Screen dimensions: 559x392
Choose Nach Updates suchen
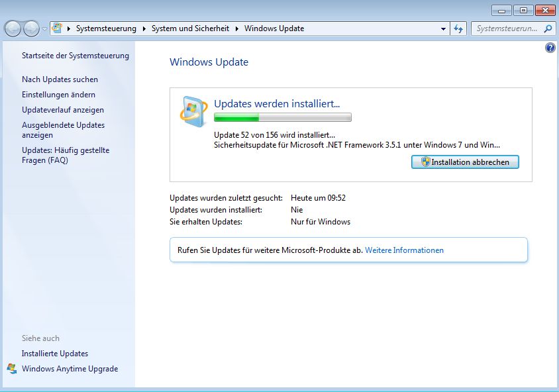(60, 79)
